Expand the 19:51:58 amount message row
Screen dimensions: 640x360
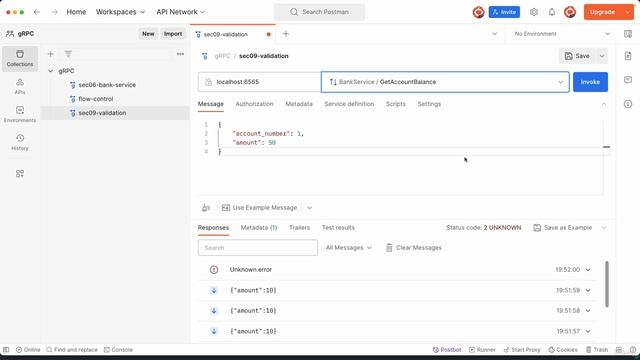pos(588,311)
